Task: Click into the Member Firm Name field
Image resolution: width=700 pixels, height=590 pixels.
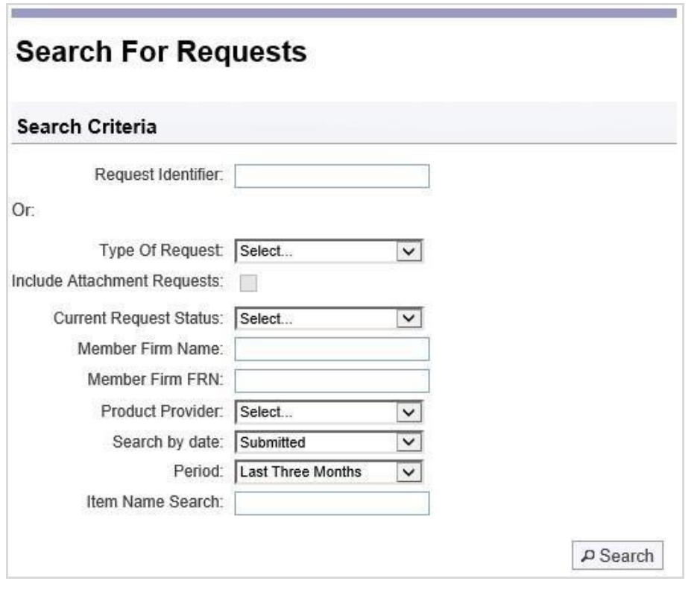Action: tap(332, 349)
